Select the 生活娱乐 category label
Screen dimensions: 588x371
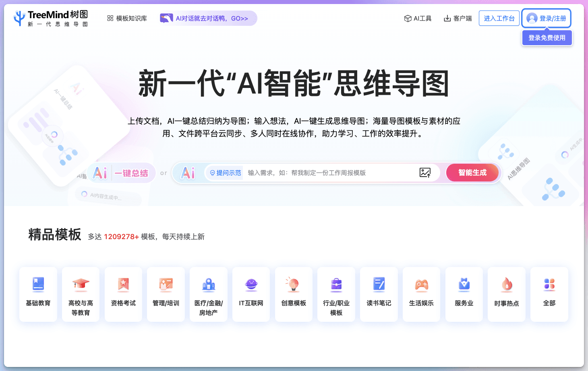(421, 303)
